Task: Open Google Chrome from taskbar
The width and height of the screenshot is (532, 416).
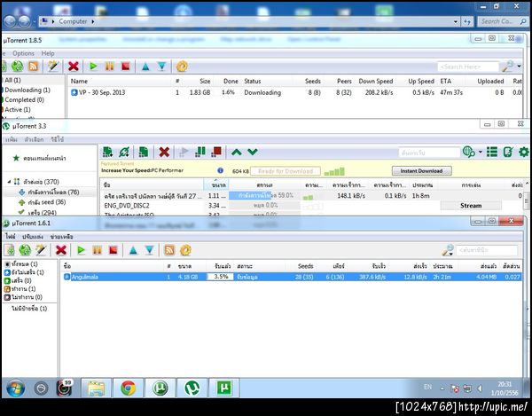Action: point(129,388)
